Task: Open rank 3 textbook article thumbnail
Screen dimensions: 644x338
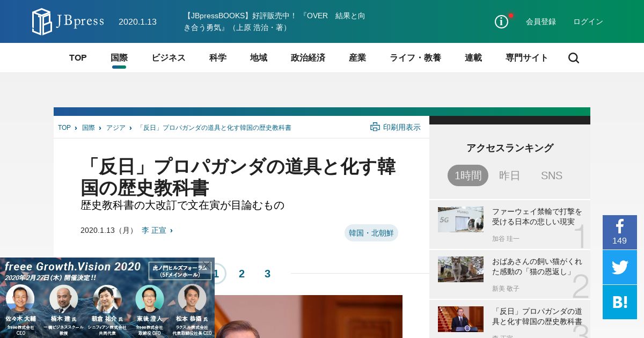Action: [x=460, y=319]
